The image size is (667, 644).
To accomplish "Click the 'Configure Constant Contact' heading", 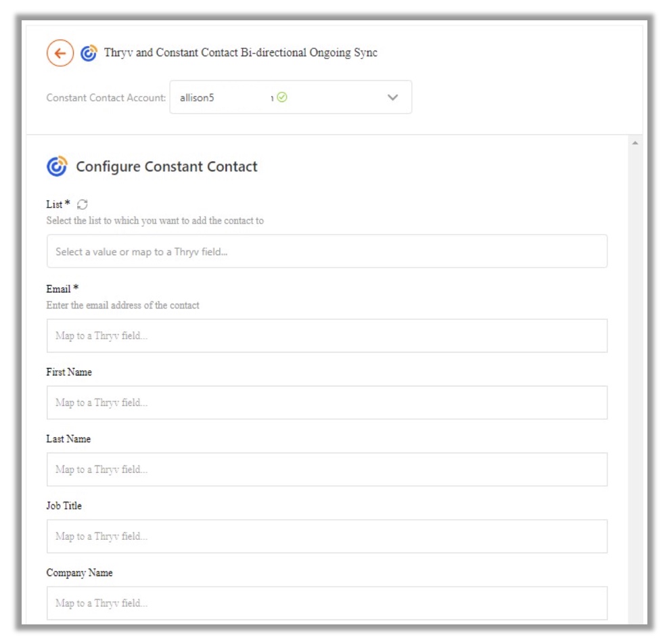I will [166, 166].
